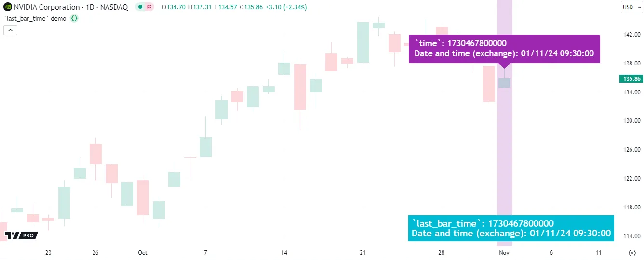Click the pink approximate-data indicator icon

point(149,7)
